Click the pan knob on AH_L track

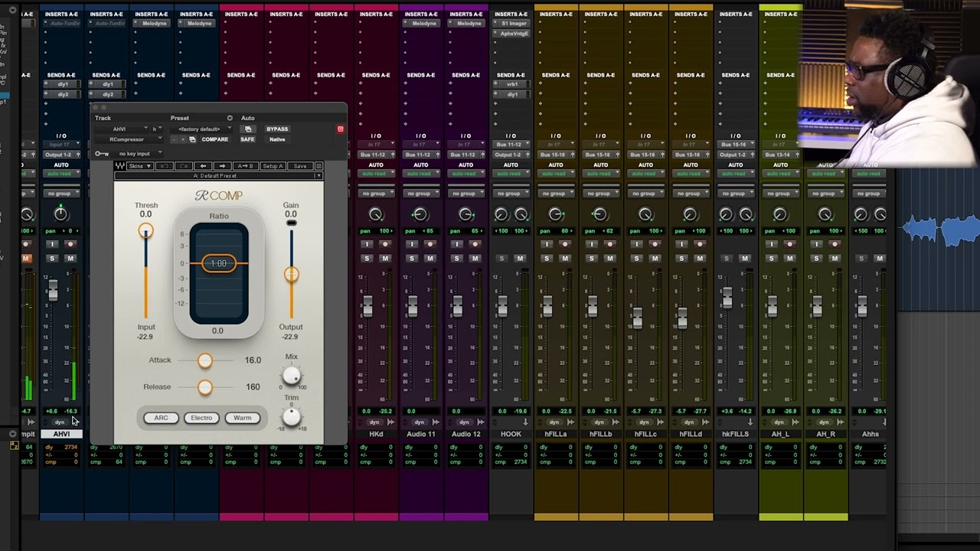779,214
